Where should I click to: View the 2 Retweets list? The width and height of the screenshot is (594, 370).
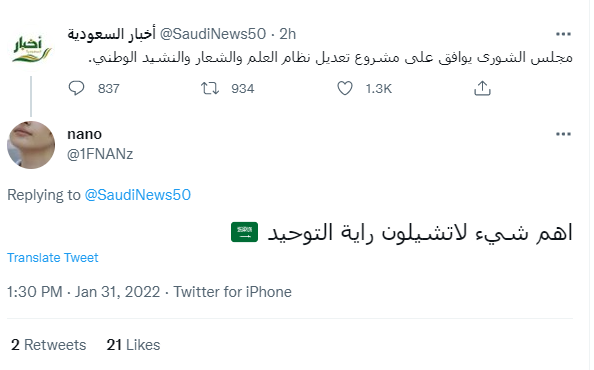48,345
